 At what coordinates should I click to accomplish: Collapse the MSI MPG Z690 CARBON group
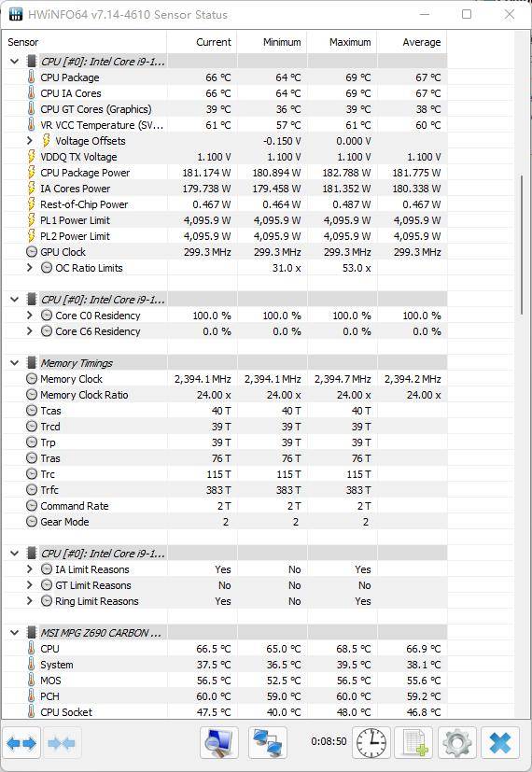click(x=15, y=633)
